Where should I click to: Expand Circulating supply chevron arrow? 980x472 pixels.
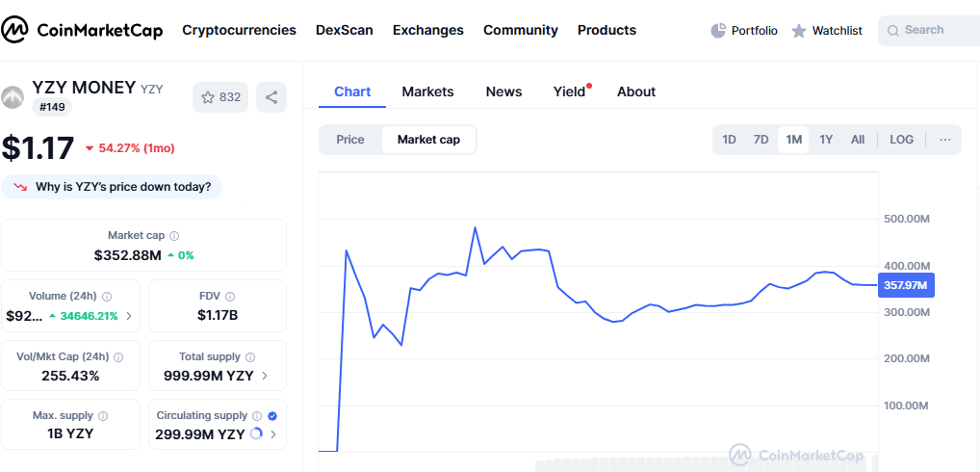273,433
